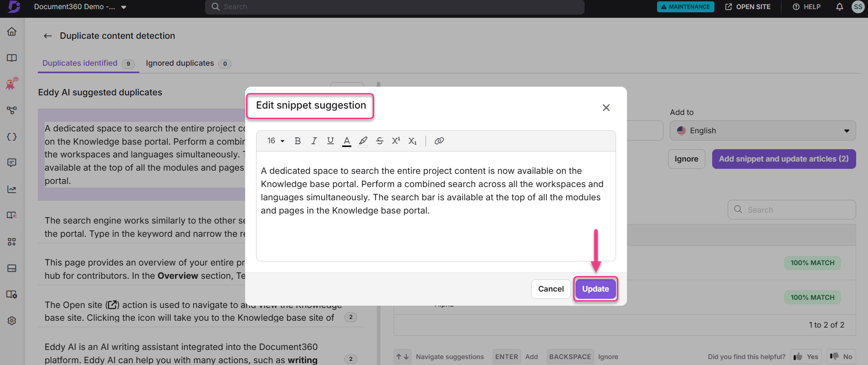
Task: Open the workflow nodes sidebar icon
Action: (12, 110)
